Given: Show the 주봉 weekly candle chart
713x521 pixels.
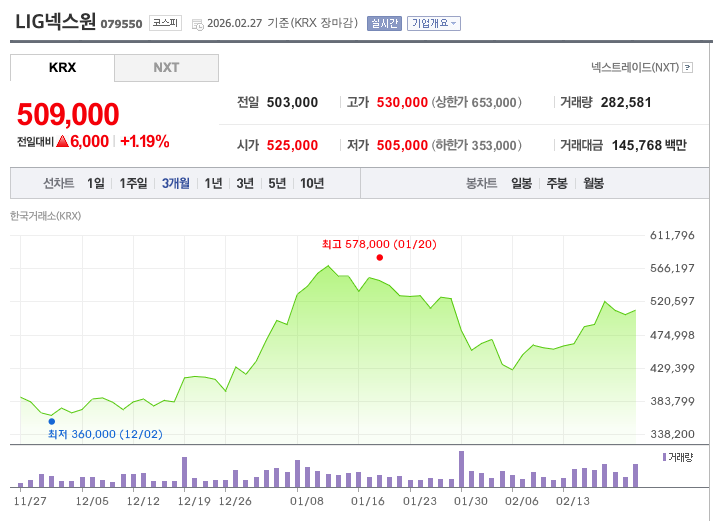Looking at the screenshot, I should click(557, 183).
